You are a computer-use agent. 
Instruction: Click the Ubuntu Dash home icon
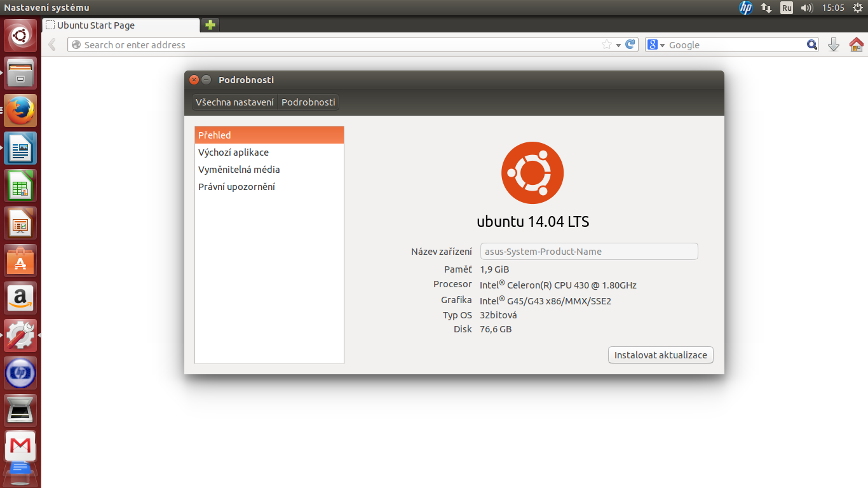(x=20, y=36)
